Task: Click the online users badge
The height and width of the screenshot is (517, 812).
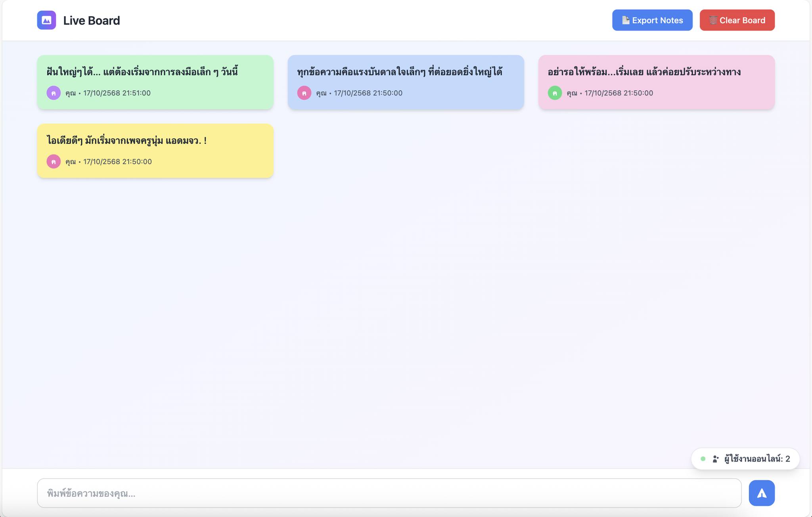Action: (745, 459)
